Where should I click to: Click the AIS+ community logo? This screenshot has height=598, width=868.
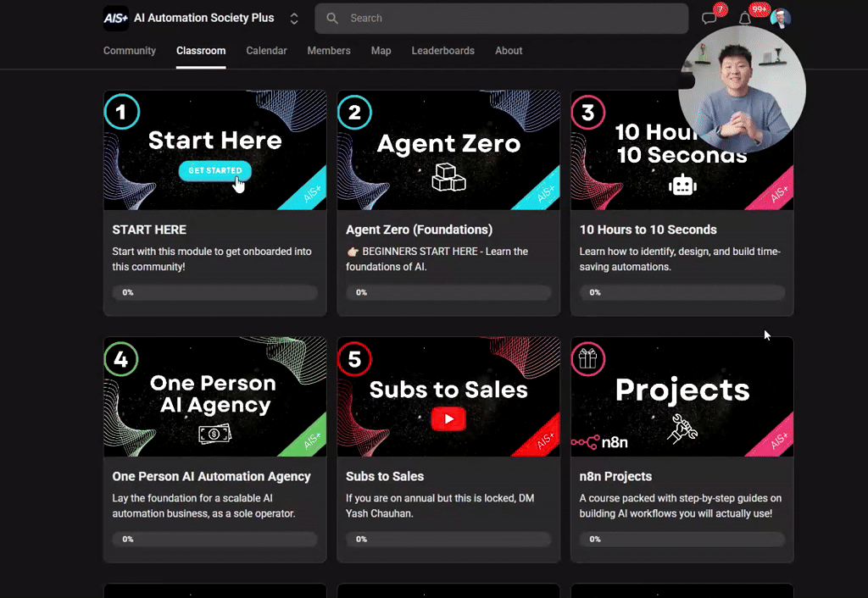[115, 18]
